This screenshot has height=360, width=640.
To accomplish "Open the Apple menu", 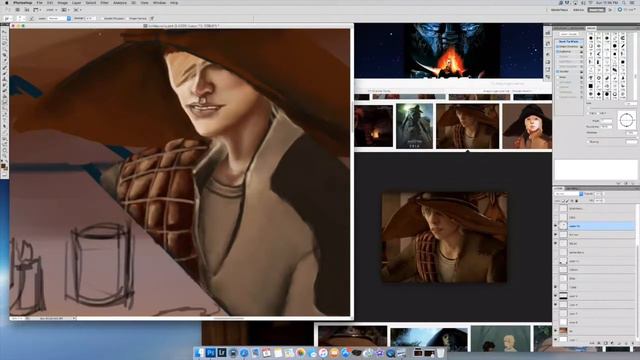I will [7, 3].
